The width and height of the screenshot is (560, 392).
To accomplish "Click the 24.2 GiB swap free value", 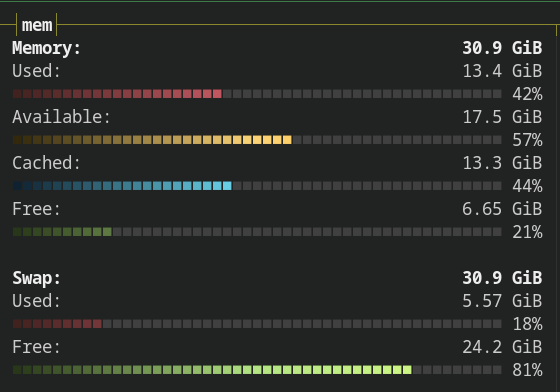I will coord(502,347).
